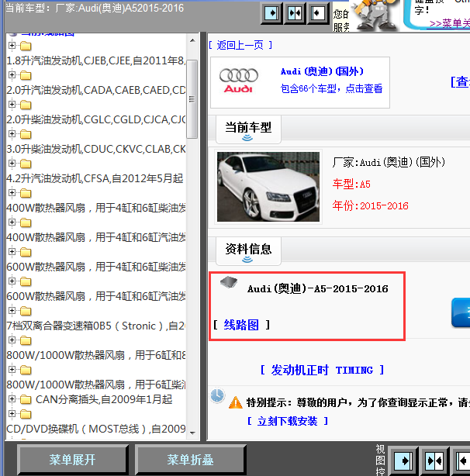Screen dimensions: 470x476
Task: Click the folder icon for CAN分离插头
Action: pos(26,399)
